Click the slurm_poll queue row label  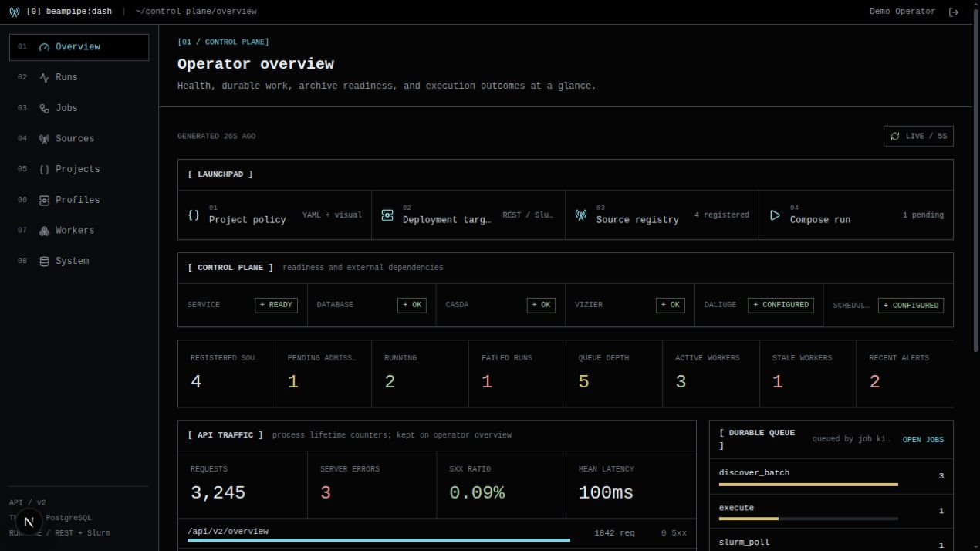(x=744, y=543)
